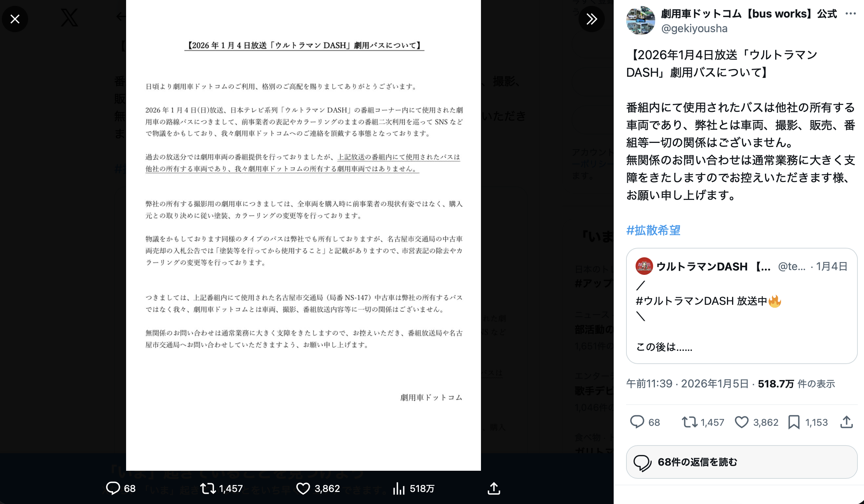Like the post in side panel showing 3,862
This screenshot has width=864, height=504.
[742, 422]
